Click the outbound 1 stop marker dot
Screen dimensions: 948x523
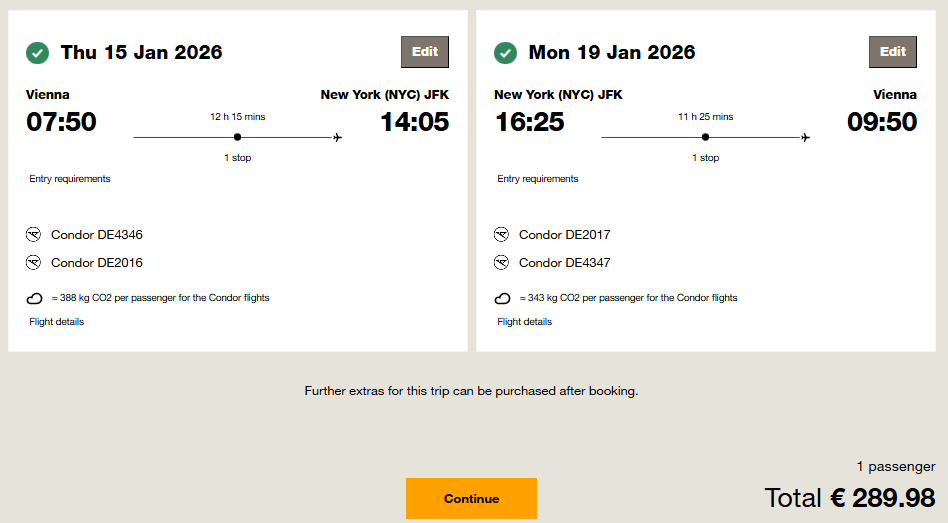(237, 137)
